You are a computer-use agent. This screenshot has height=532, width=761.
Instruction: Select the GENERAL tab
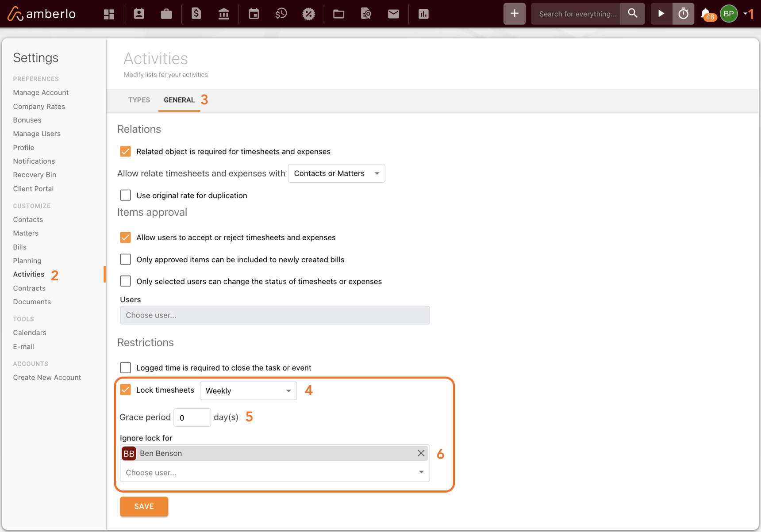point(179,100)
